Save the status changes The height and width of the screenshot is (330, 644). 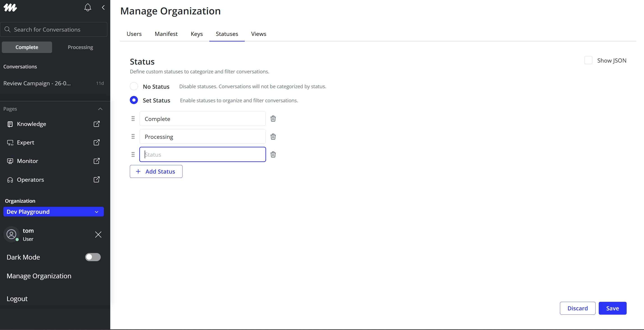[612, 308]
